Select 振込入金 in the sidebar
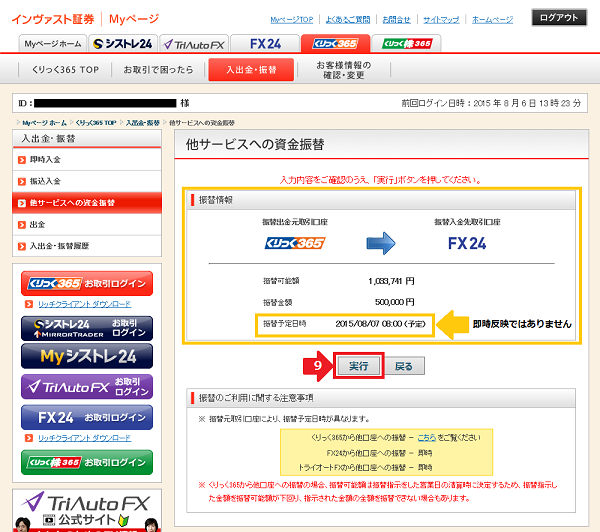The width and height of the screenshot is (600, 532). tap(87, 181)
